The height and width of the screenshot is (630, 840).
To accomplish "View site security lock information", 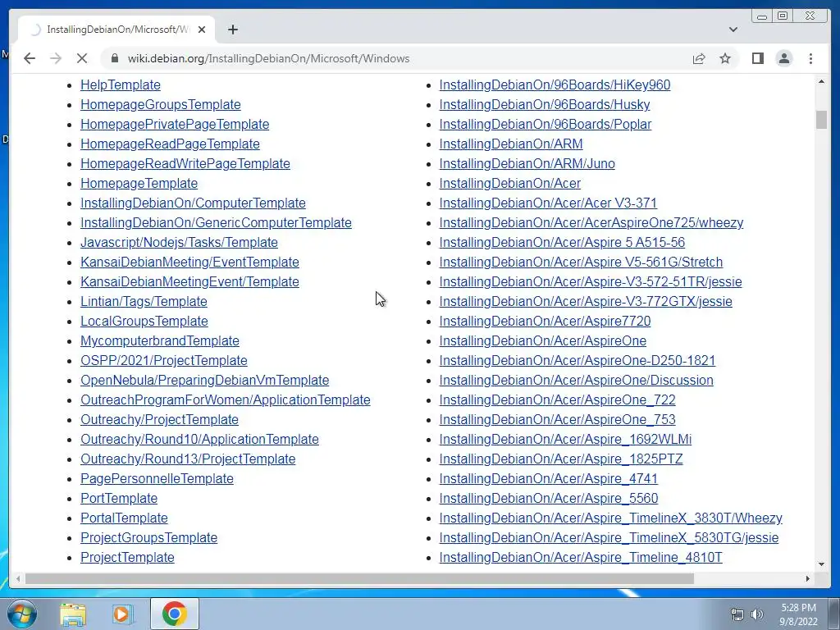I will click(x=114, y=58).
